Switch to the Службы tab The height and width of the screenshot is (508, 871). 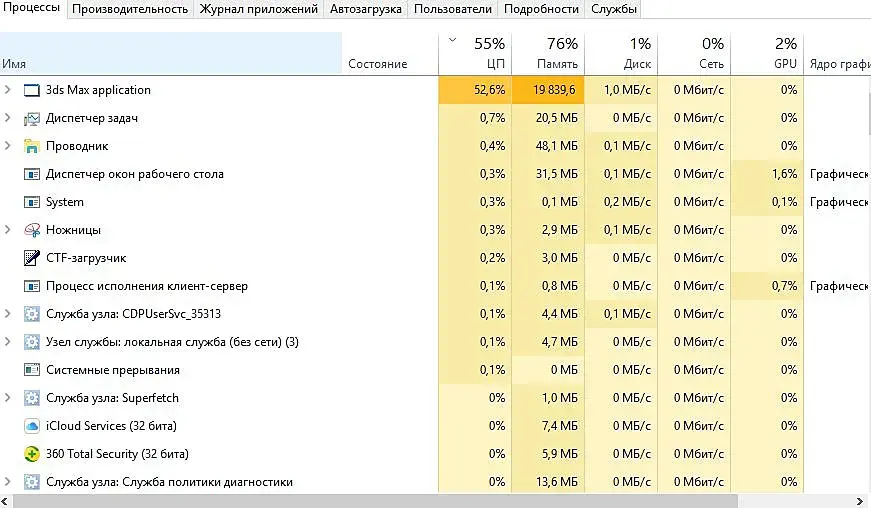pos(613,9)
